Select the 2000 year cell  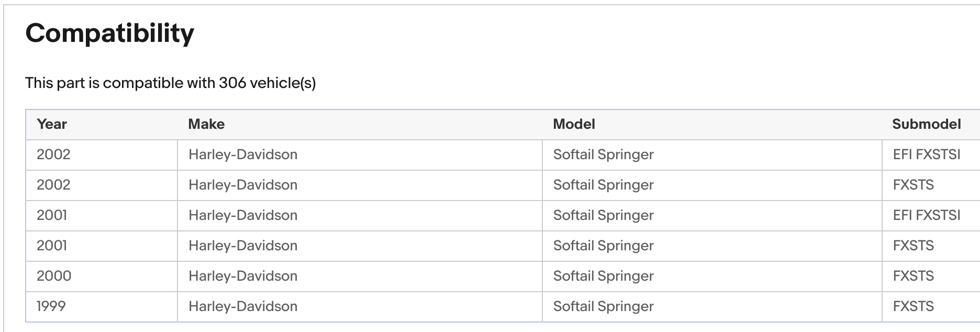tap(54, 276)
